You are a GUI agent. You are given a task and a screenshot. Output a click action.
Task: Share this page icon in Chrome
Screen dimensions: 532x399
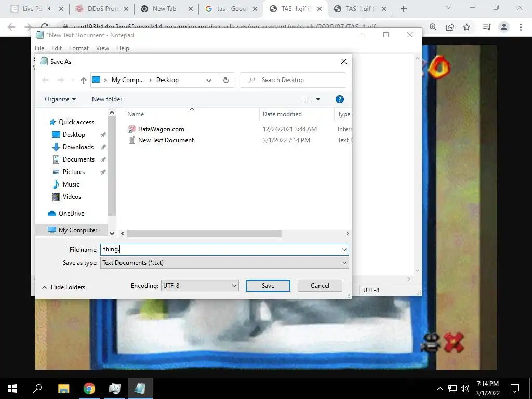450,27
